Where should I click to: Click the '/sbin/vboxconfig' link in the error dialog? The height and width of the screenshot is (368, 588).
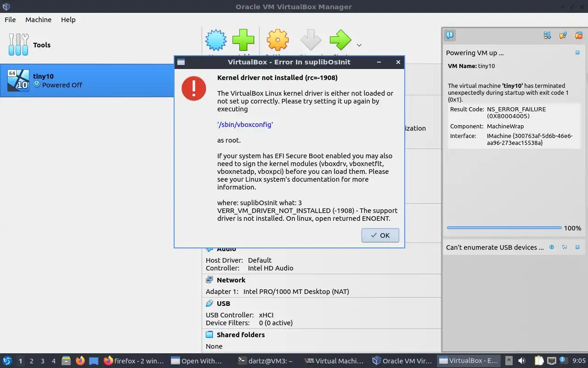pyautogui.click(x=245, y=125)
